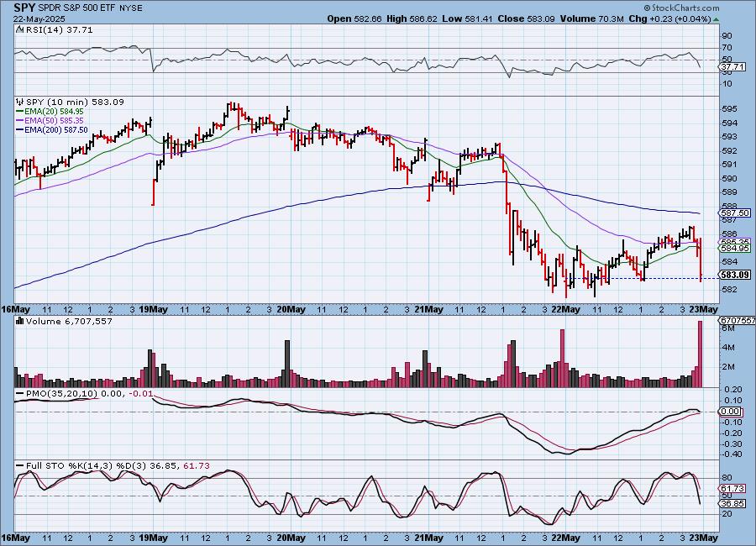756x546 pixels.
Task: Click the 20 label on the stochastic axis
Action: click(x=727, y=514)
